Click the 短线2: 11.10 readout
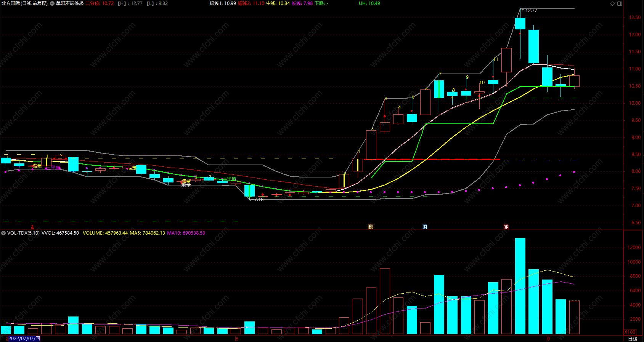The height and width of the screenshot is (342, 644). point(251,3)
